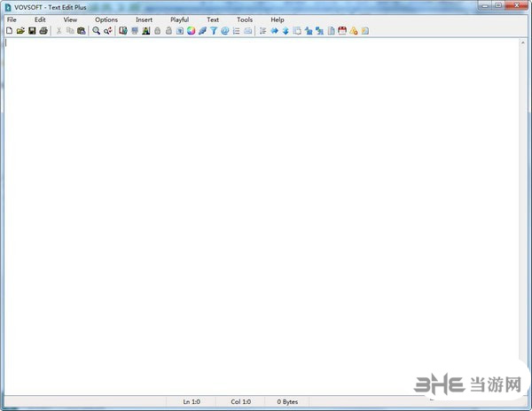Click the Paste clipboard icon
Screen dimensions: 532x411
81,31
